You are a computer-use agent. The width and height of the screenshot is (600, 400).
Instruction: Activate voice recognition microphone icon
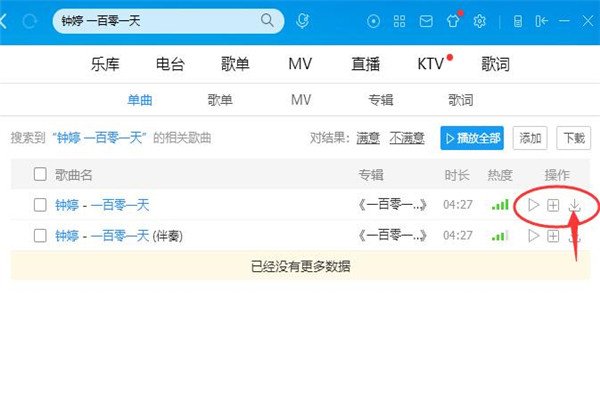[x=302, y=21]
